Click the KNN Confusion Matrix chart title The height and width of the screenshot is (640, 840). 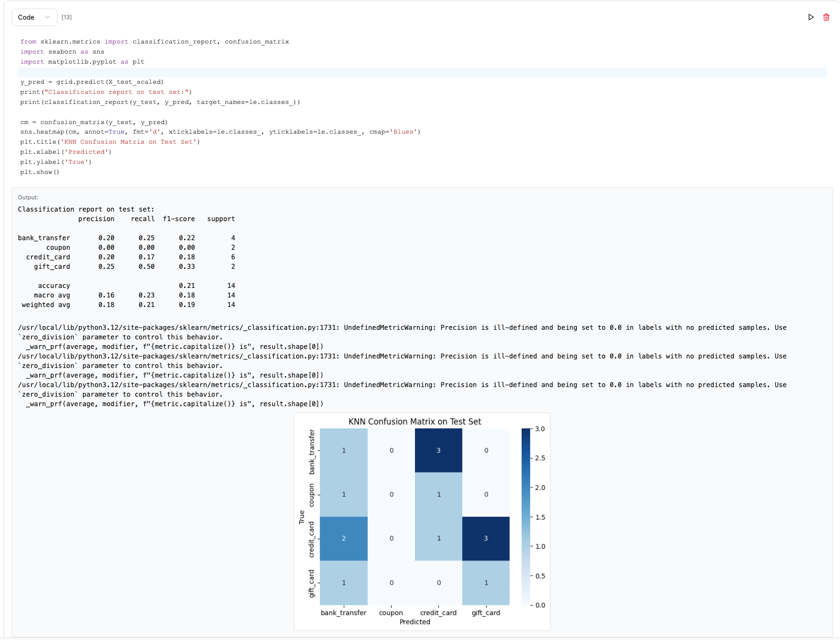click(414, 422)
